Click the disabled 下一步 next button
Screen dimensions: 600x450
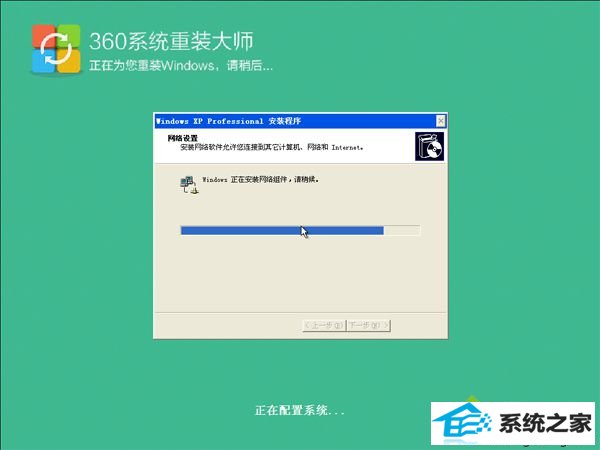tap(369, 326)
